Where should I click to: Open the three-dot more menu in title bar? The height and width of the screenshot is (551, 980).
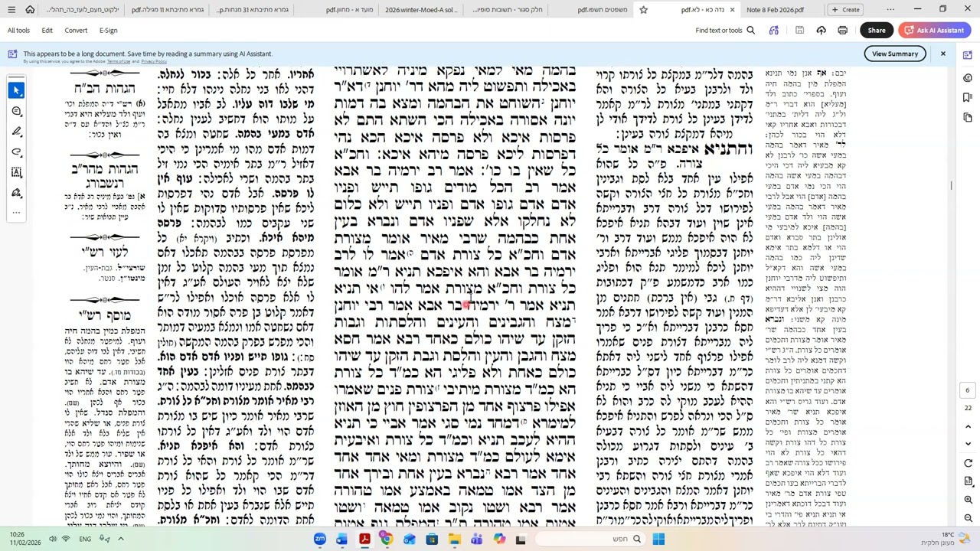pos(890,9)
